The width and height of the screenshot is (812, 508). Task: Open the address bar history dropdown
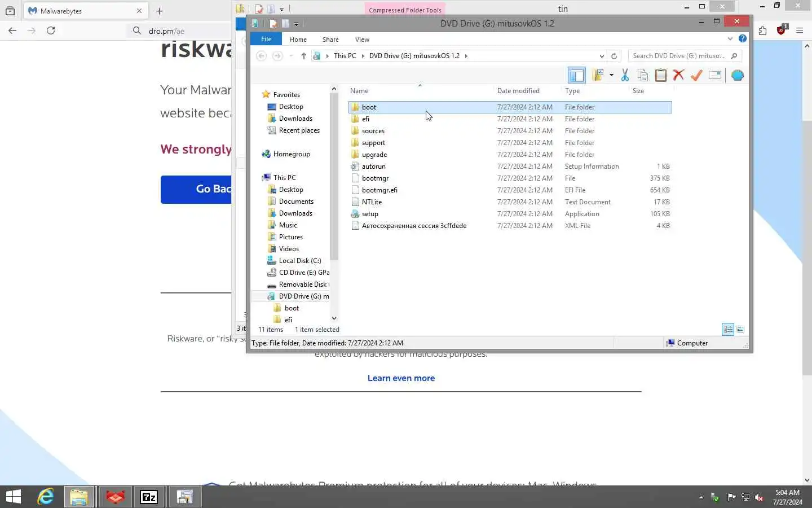(602, 56)
